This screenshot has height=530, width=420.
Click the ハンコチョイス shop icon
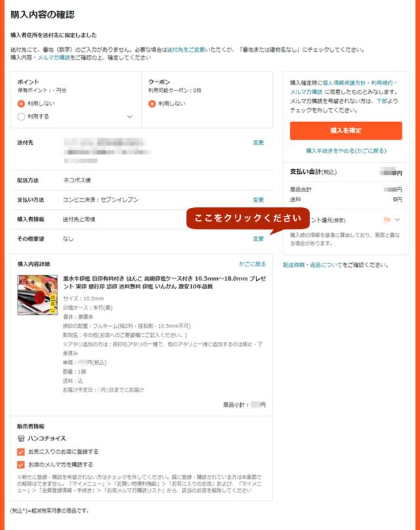tap(21, 438)
